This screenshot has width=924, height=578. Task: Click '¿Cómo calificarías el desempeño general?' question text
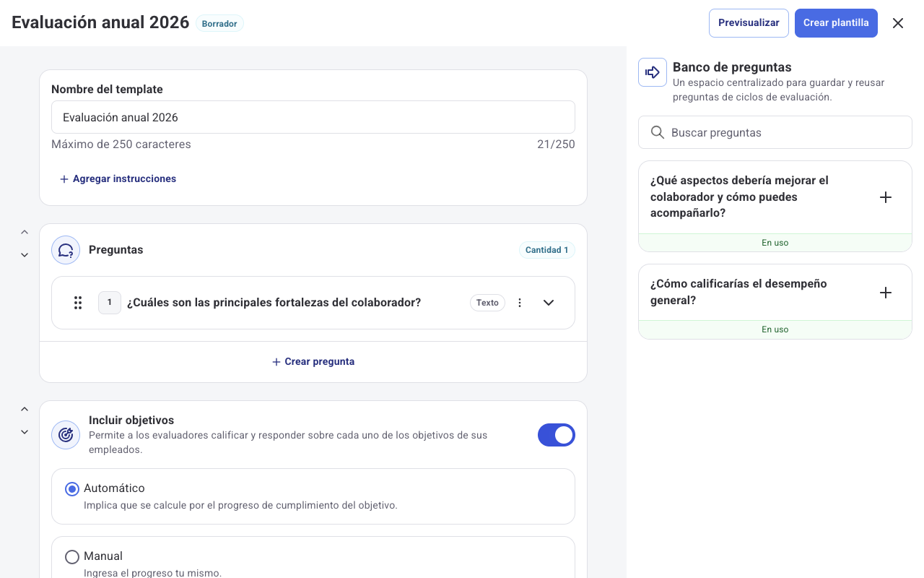point(738,292)
